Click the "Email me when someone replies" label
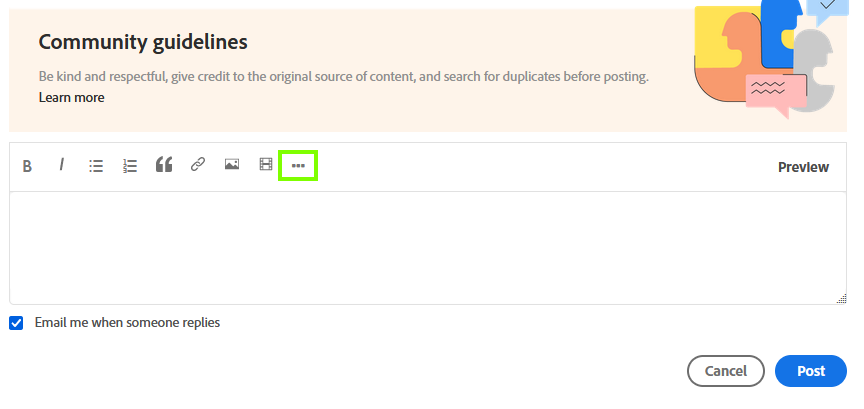Viewport: 864px width, 409px height. tap(127, 323)
